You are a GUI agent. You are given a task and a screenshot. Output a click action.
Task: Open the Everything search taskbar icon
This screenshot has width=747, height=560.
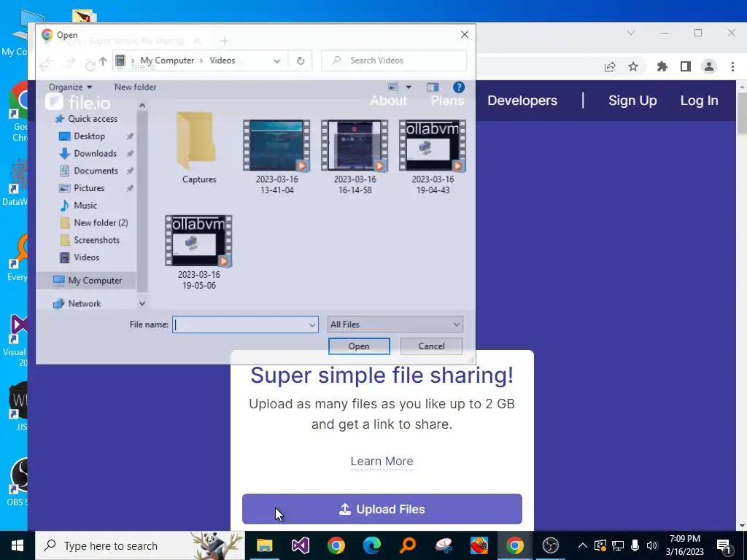408,545
